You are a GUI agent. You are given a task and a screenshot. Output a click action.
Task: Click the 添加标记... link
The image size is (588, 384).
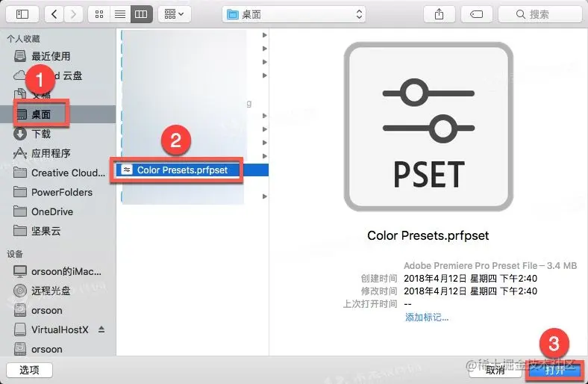point(427,318)
